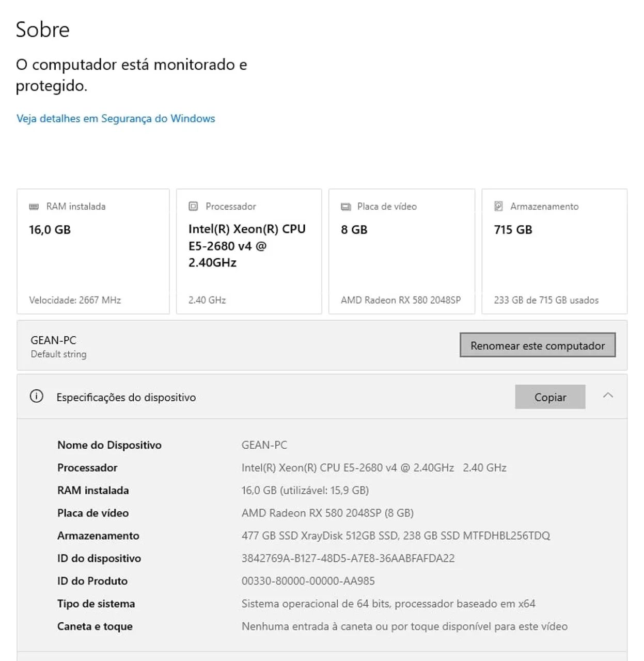Click the Armazenamento SSD details text
Image resolution: width=644 pixels, height=661 pixels.
coord(396,536)
